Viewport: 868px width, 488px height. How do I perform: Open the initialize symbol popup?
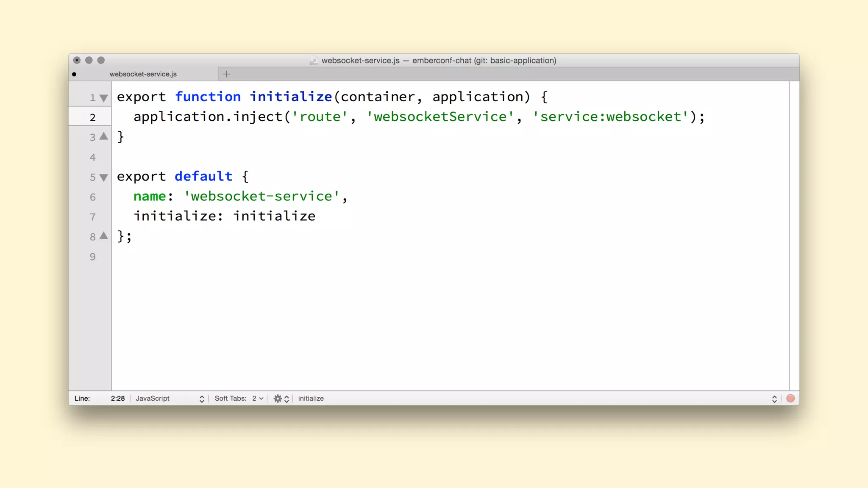311,399
